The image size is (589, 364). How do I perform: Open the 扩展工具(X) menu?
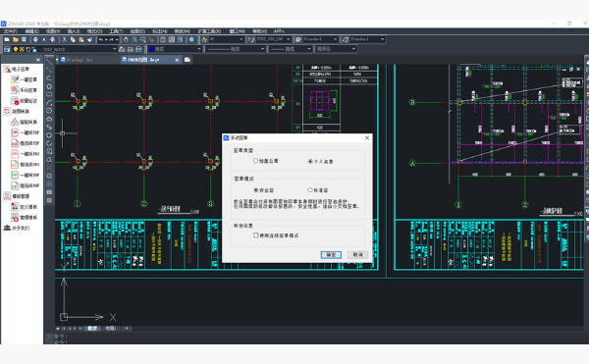[209, 31]
